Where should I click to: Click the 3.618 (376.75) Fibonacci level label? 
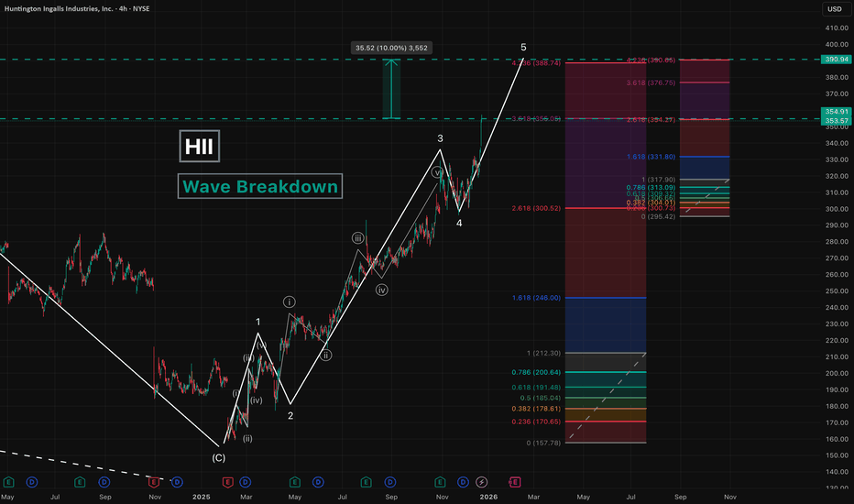click(x=651, y=82)
